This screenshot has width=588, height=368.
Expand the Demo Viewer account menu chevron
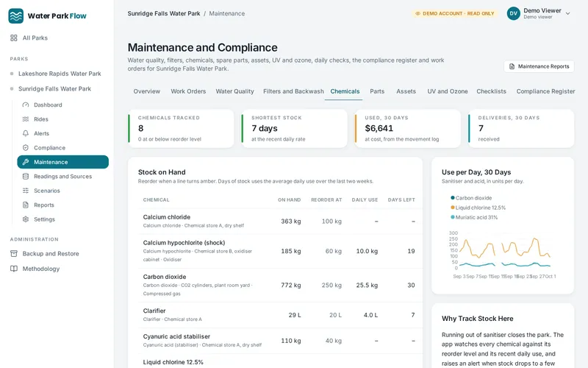coord(567,13)
